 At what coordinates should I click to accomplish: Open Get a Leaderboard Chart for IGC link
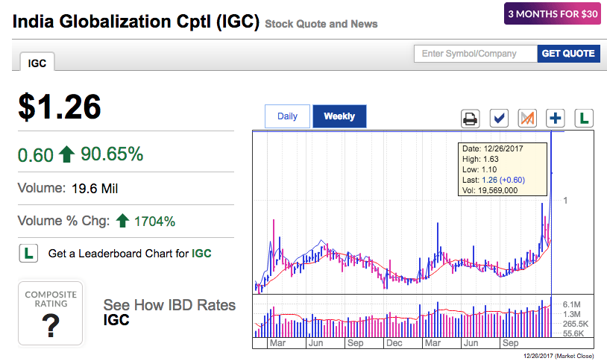pyautogui.click(x=130, y=254)
